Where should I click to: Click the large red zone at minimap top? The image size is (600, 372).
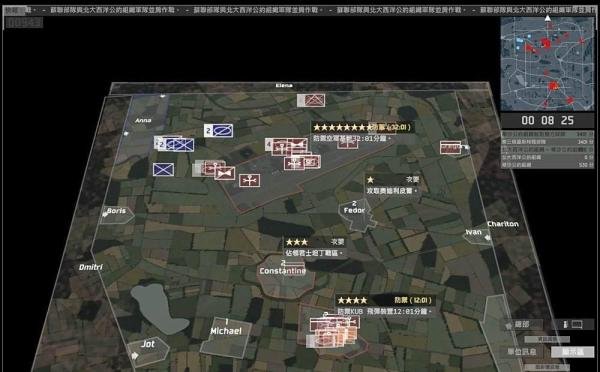click(x=546, y=43)
